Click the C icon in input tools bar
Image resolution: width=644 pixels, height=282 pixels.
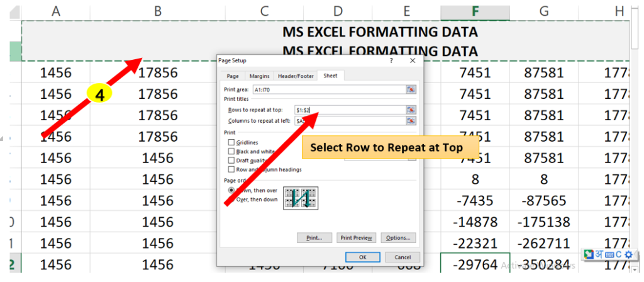tap(619, 254)
